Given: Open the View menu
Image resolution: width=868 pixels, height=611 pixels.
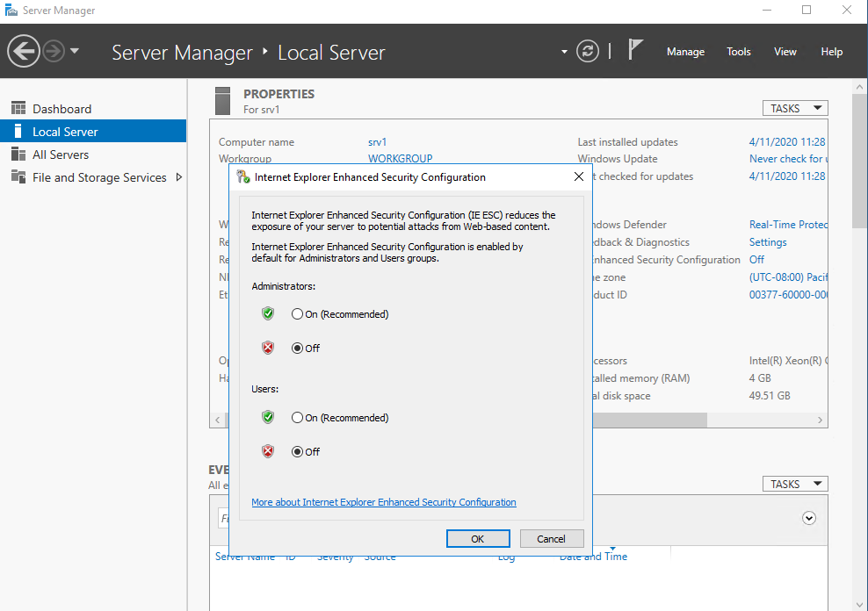Looking at the screenshot, I should [x=785, y=52].
